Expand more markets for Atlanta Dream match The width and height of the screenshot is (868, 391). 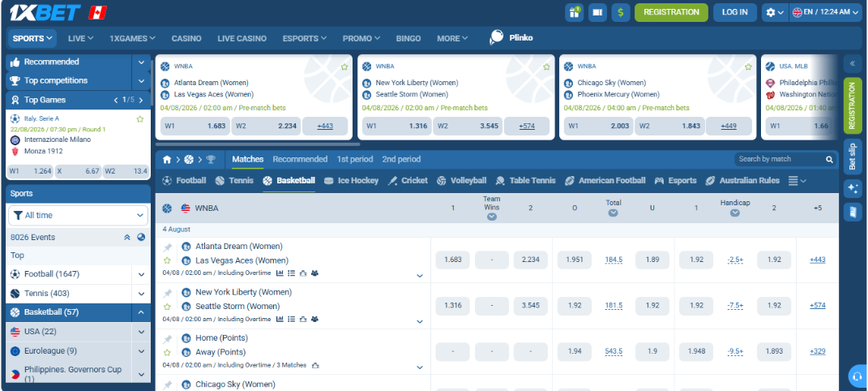coord(420,276)
